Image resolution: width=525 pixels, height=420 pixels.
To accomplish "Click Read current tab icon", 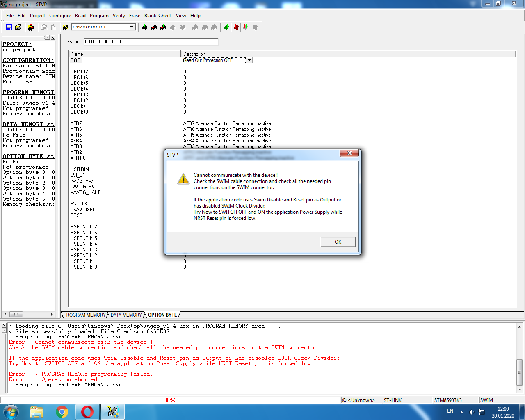I will pyautogui.click(x=144, y=27).
